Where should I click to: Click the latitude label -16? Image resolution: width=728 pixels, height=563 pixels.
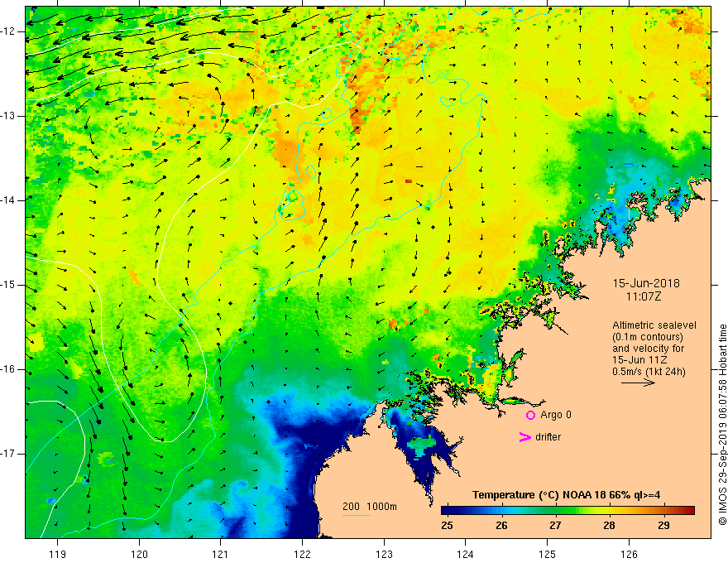[8, 369]
